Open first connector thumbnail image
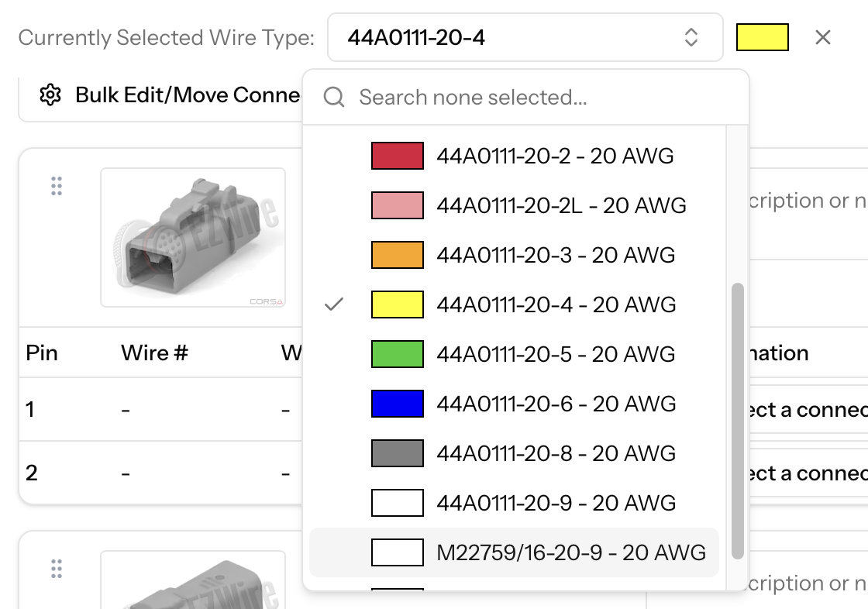 (193, 238)
